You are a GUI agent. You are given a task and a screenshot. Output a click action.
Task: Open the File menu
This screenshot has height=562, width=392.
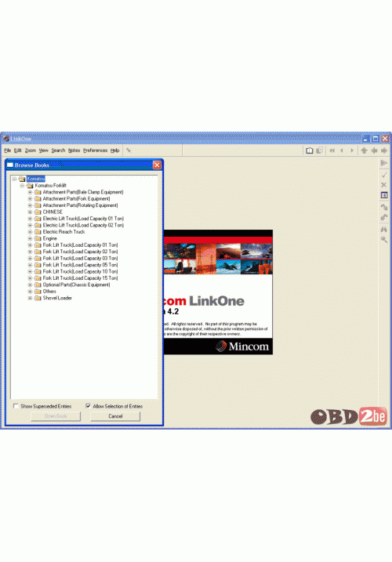pos(8,150)
